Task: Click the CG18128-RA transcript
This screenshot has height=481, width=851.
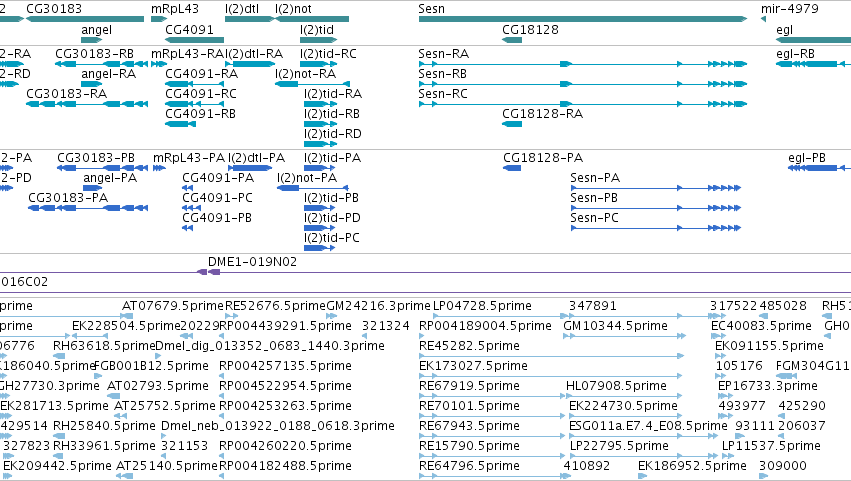Action: pyautogui.click(x=543, y=114)
